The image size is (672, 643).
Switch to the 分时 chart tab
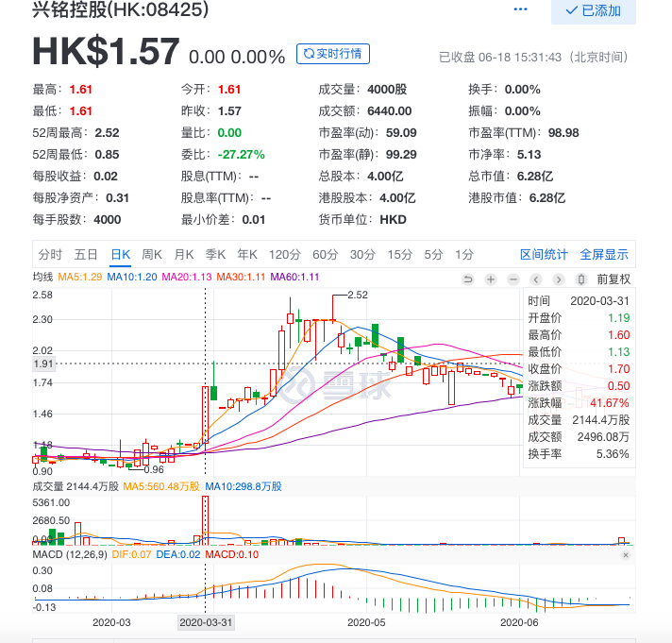[50, 255]
